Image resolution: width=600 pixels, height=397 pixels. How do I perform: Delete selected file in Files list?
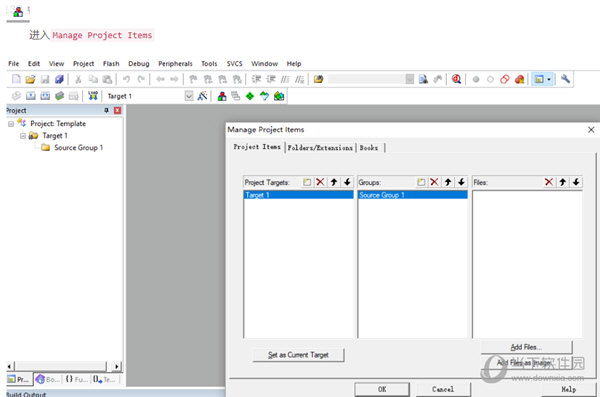[549, 182]
